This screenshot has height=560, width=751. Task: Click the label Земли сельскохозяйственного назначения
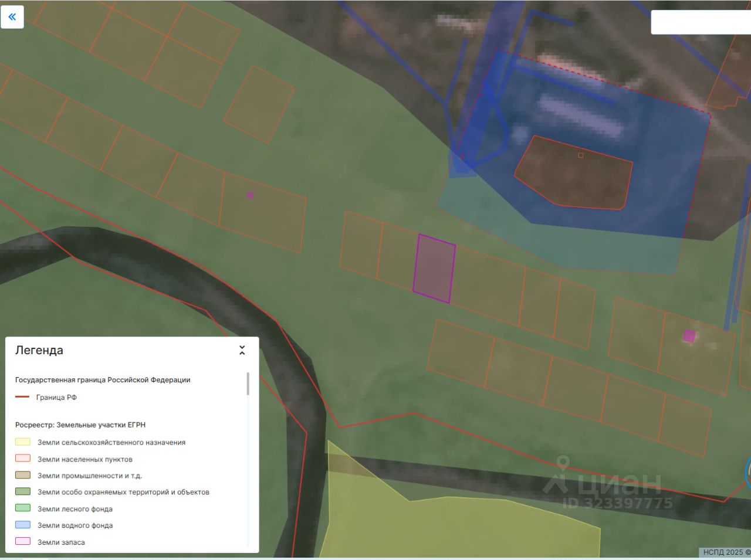pyautogui.click(x=111, y=443)
